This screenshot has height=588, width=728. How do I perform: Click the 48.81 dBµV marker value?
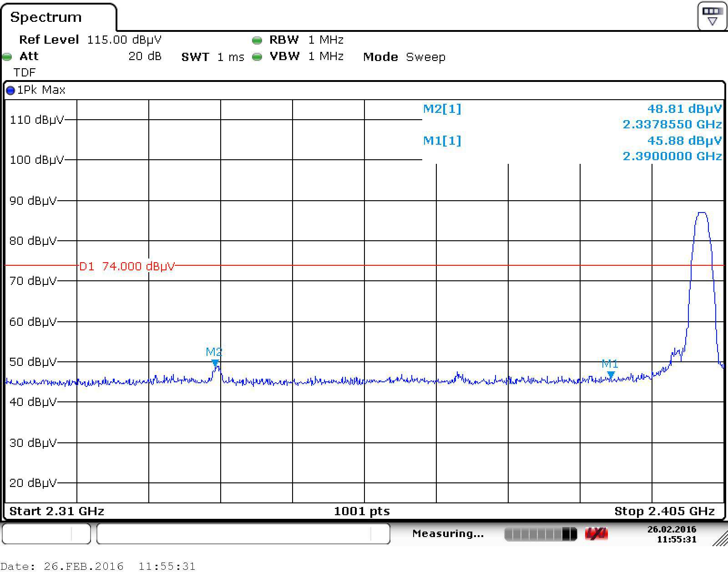pos(684,109)
